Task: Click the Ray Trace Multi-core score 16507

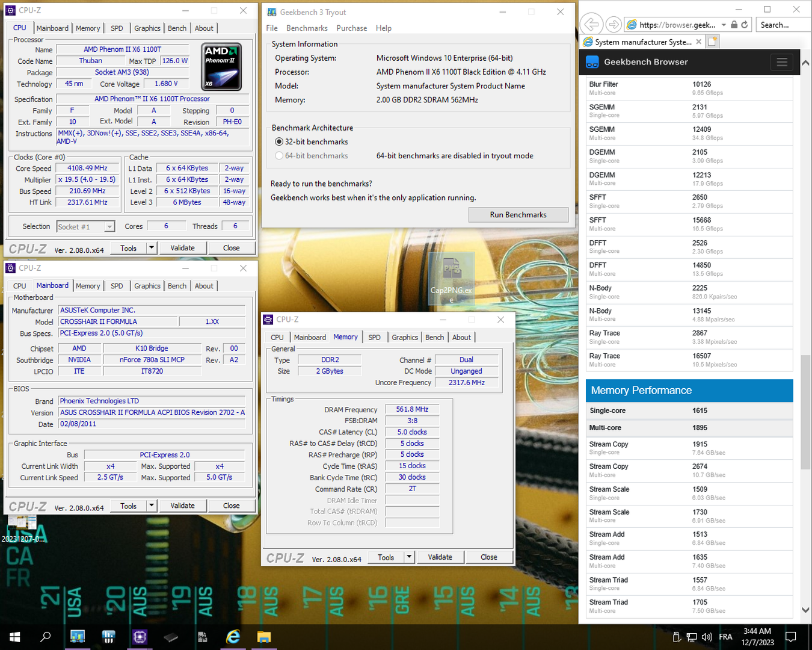Action: [x=701, y=356]
